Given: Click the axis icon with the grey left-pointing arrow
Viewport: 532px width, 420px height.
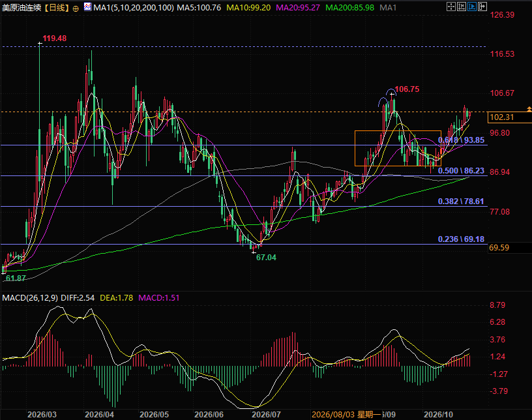Looking at the screenshot, I should [462, 7].
